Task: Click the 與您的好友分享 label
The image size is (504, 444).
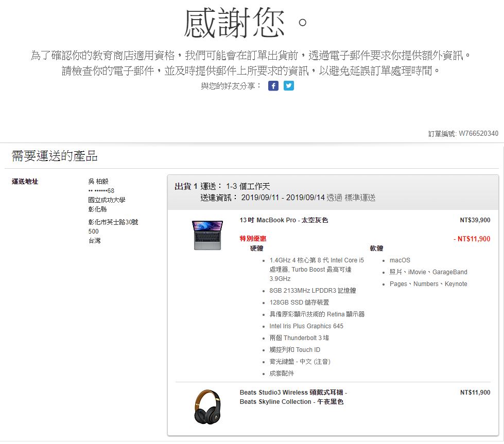Action: pyautogui.click(x=231, y=86)
